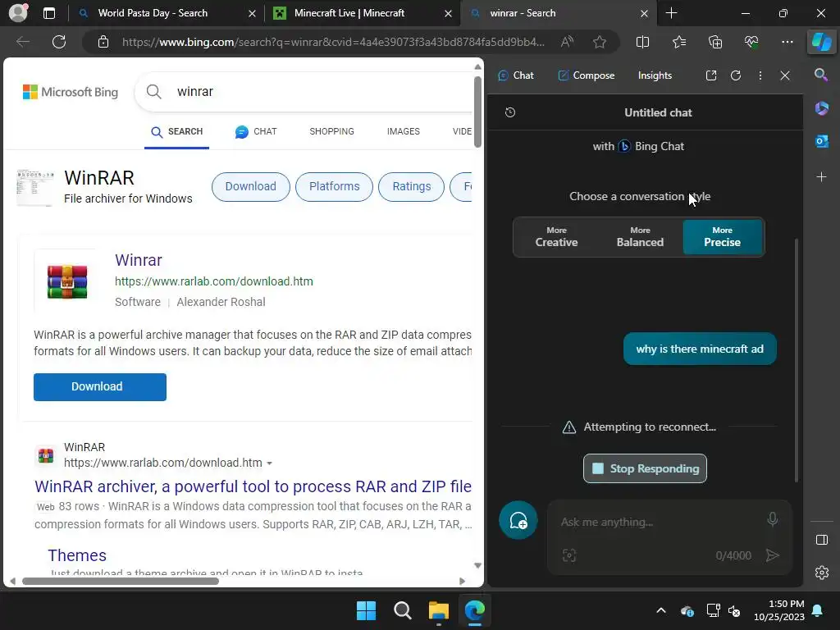Toggle sidebar visibility icon at bottom
Image resolution: width=840 pixels, height=630 pixels.
coord(821,540)
